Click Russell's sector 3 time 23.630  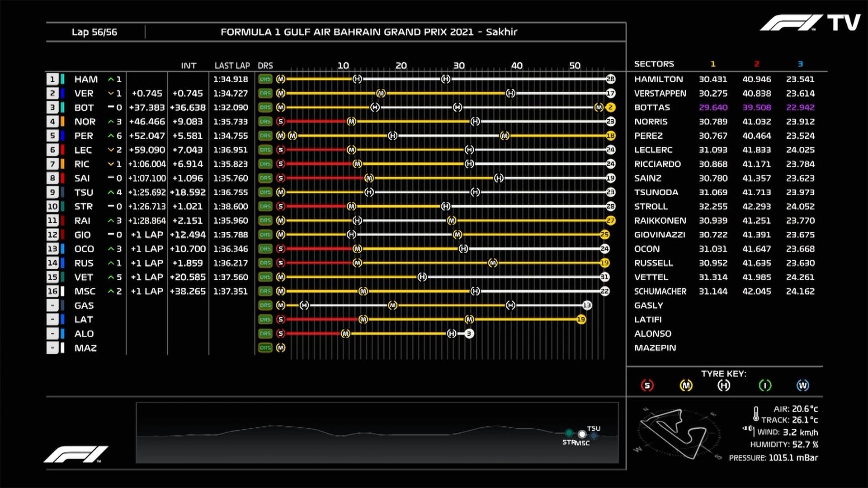click(x=800, y=263)
